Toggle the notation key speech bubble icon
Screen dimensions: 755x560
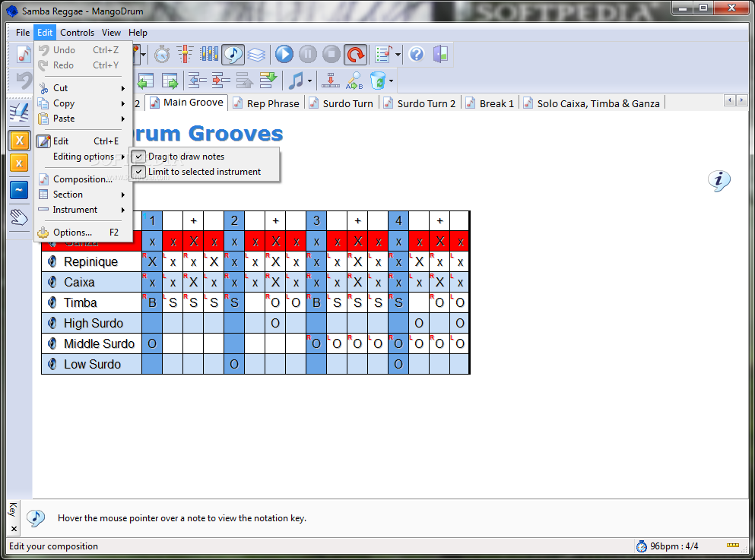(233, 55)
